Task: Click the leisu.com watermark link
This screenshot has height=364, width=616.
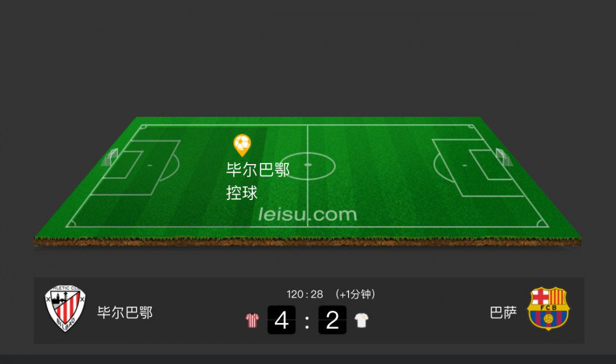Action: tap(307, 214)
